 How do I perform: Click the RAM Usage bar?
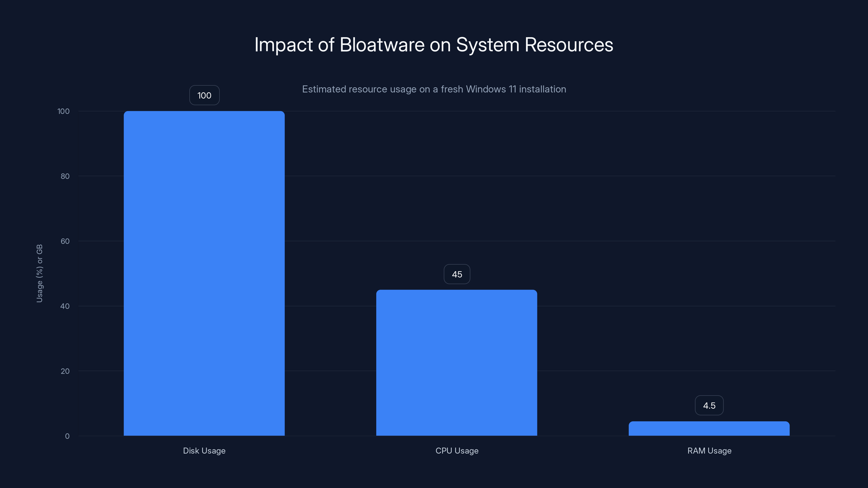click(x=709, y=428)
